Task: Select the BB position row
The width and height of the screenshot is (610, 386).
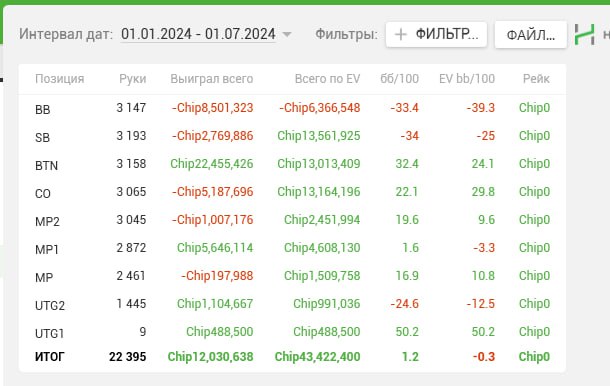Action: pos(292,108)
